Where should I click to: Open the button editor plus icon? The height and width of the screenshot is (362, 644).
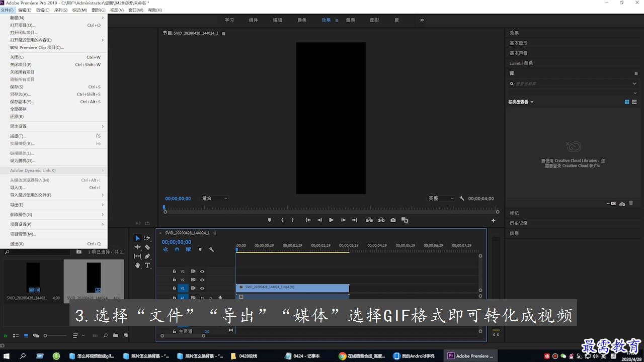tap(493, 220)
